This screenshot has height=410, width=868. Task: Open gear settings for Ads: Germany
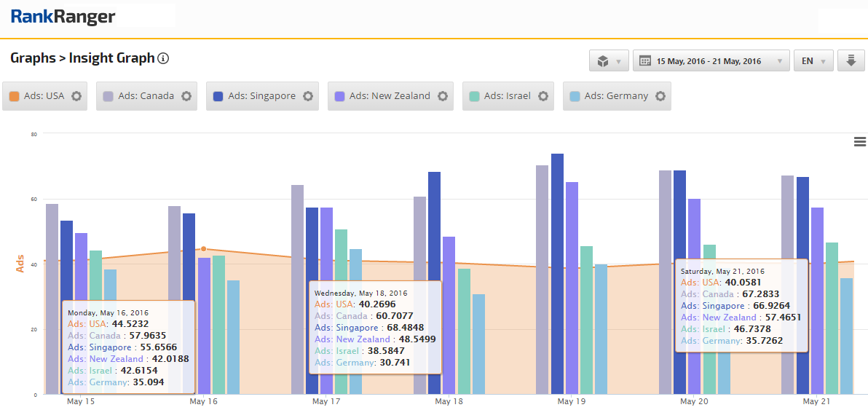click(660, 96)
